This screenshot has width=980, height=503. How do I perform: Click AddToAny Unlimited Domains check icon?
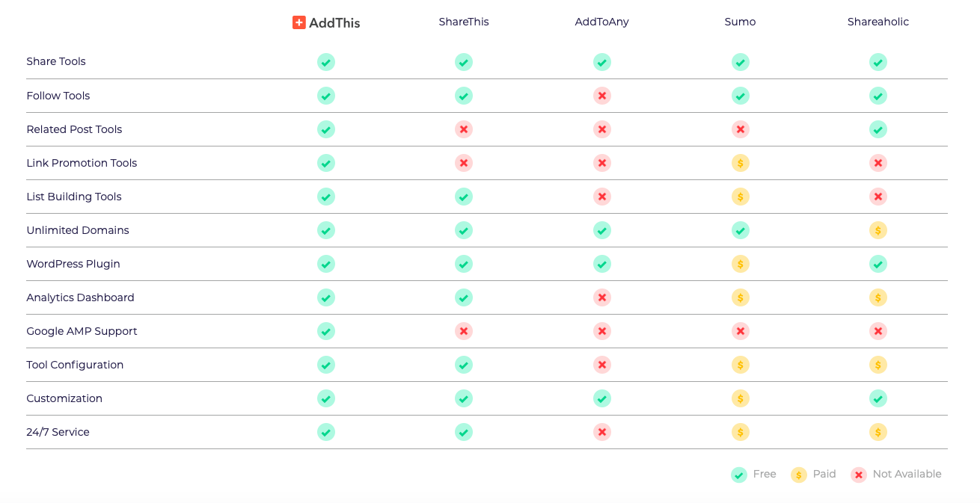click(x=602, y=230)
